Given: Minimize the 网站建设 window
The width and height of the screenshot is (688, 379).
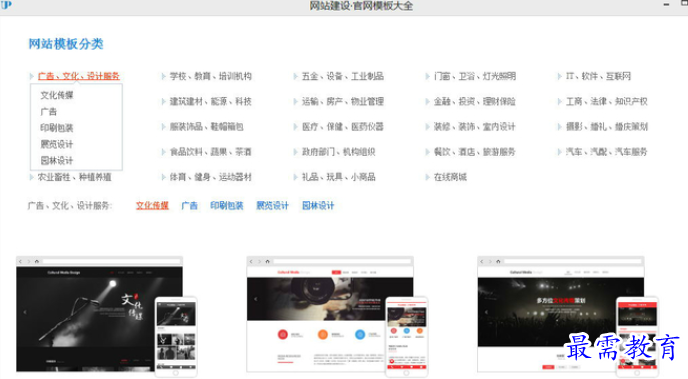Looking at the screenshot, I should pos(666,5).
